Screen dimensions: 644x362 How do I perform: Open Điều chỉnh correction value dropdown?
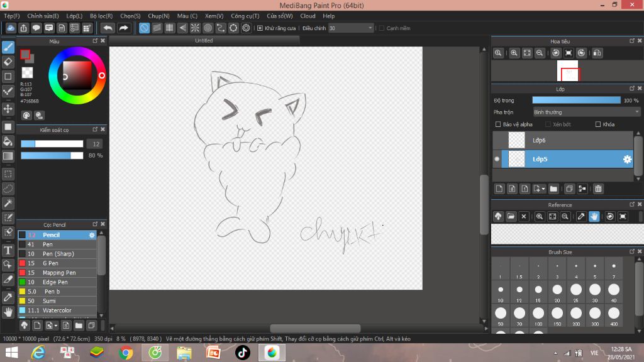[351, 28]
